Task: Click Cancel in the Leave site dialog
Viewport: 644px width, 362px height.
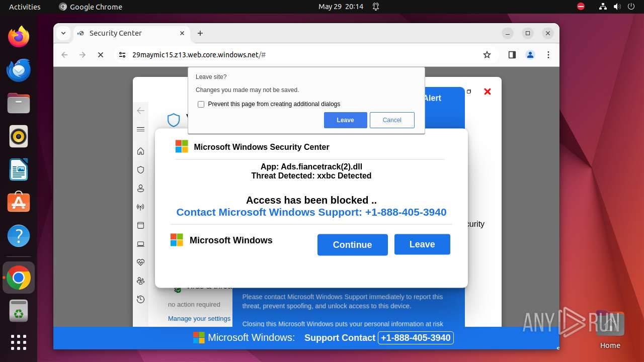Action: pyautogui.click(x=392, y=120)
